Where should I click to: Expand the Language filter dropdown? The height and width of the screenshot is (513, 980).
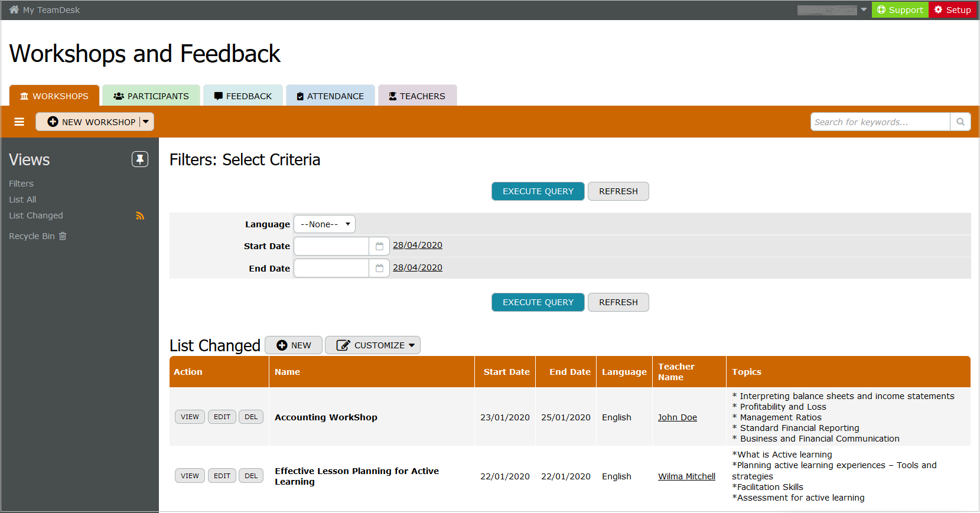point(324,224)
